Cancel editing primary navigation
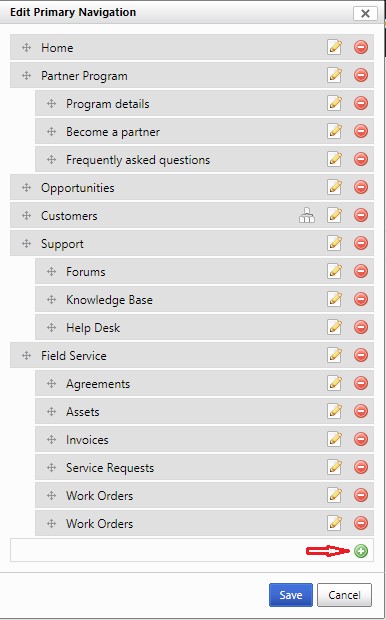This screenshot has height=620, width=386. (344, 595)
